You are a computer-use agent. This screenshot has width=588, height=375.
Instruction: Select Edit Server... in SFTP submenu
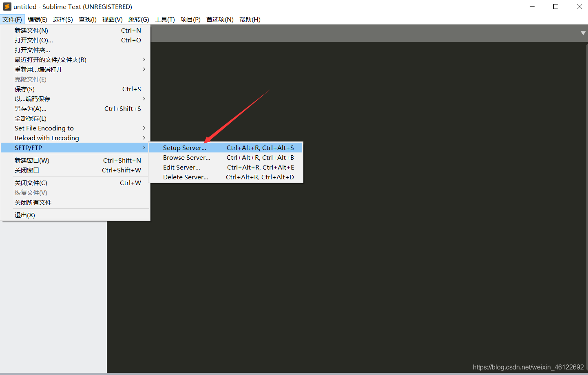tap(226, 168)
